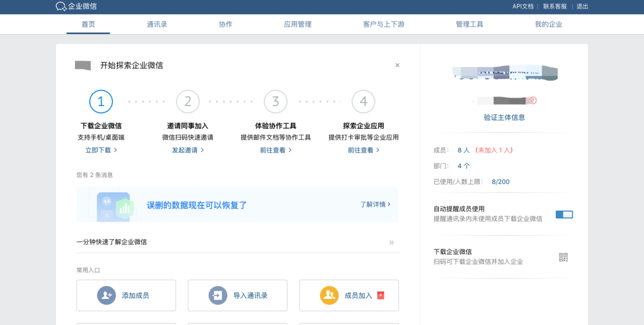Viewport: 644px width, 325px height.
Task: Click 退出 to log out
Action: (582, 6)
